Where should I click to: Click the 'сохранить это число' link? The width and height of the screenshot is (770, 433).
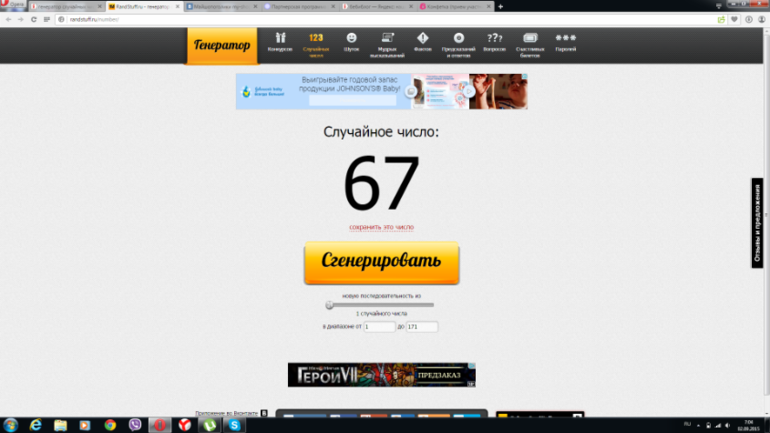point(381,227)
